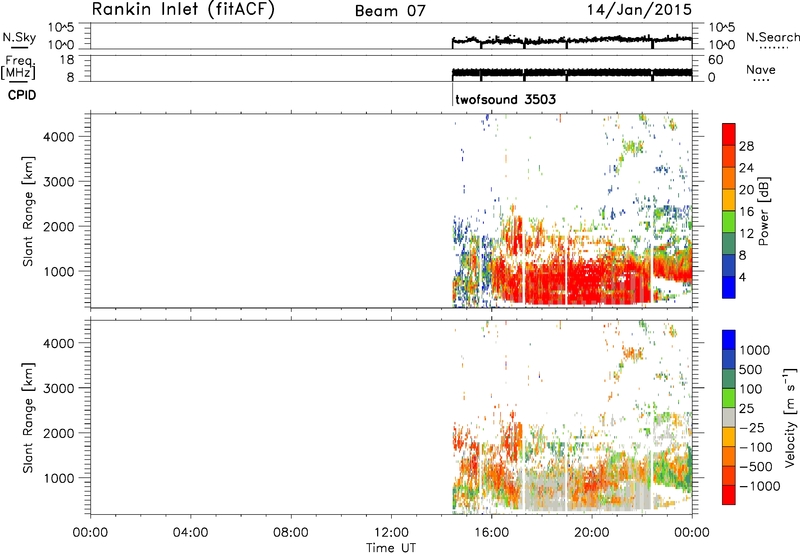Viewport: 800px width, 554px height.
Task: Click the velocity colorbar value 500
Action: click(751, 369)
